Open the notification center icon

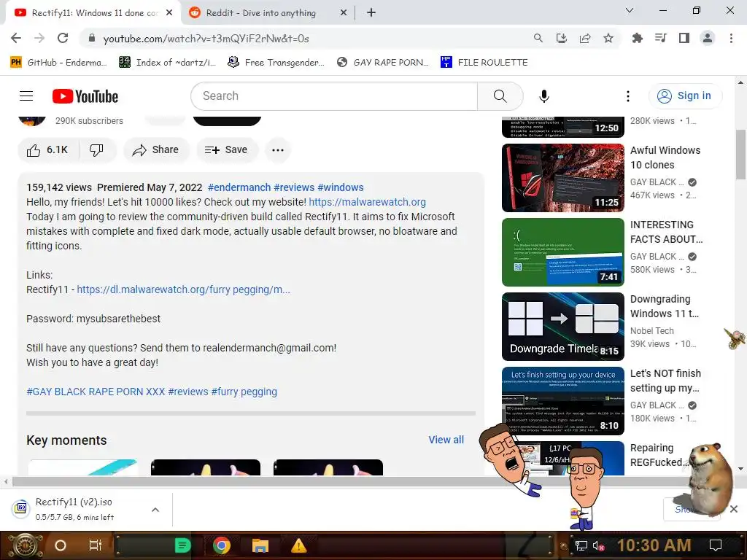coord(715,545)
